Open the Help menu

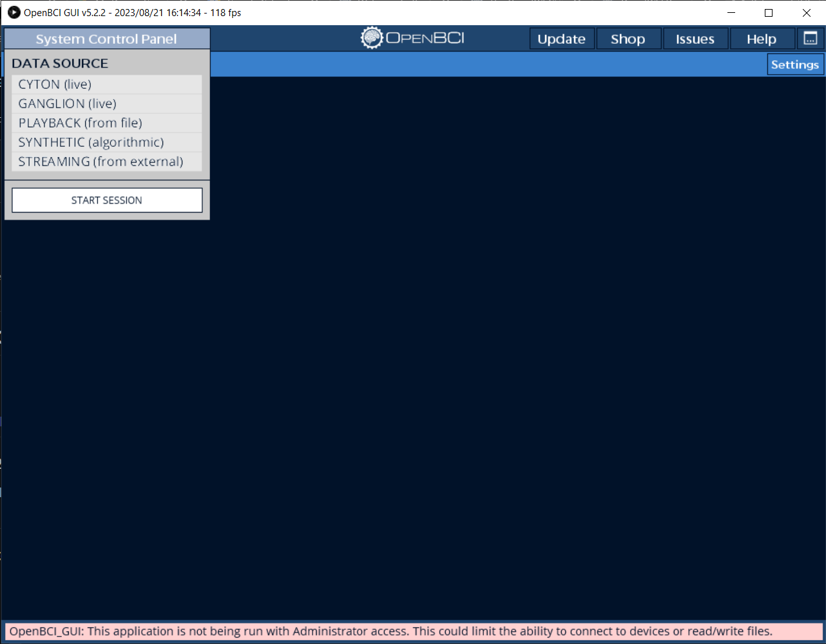761,39
